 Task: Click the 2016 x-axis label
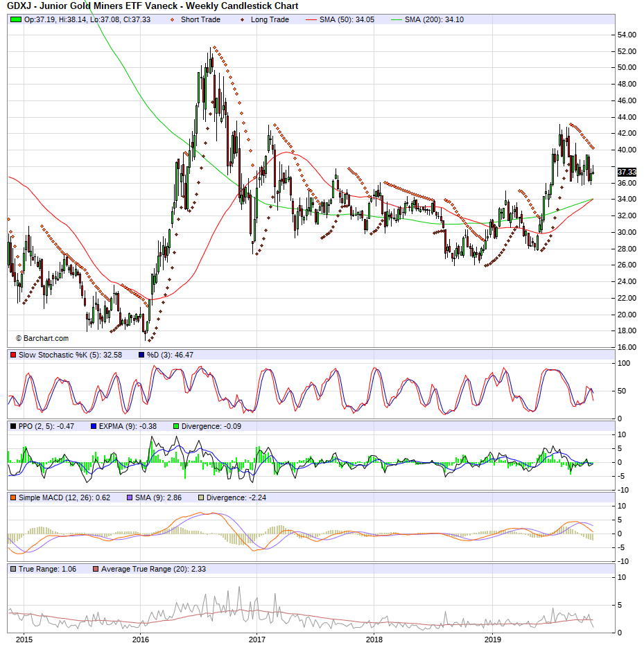(x=141, y=640)
